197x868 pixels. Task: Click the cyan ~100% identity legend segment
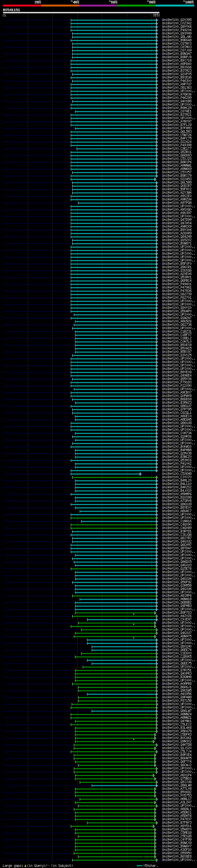tap(175, 6)
